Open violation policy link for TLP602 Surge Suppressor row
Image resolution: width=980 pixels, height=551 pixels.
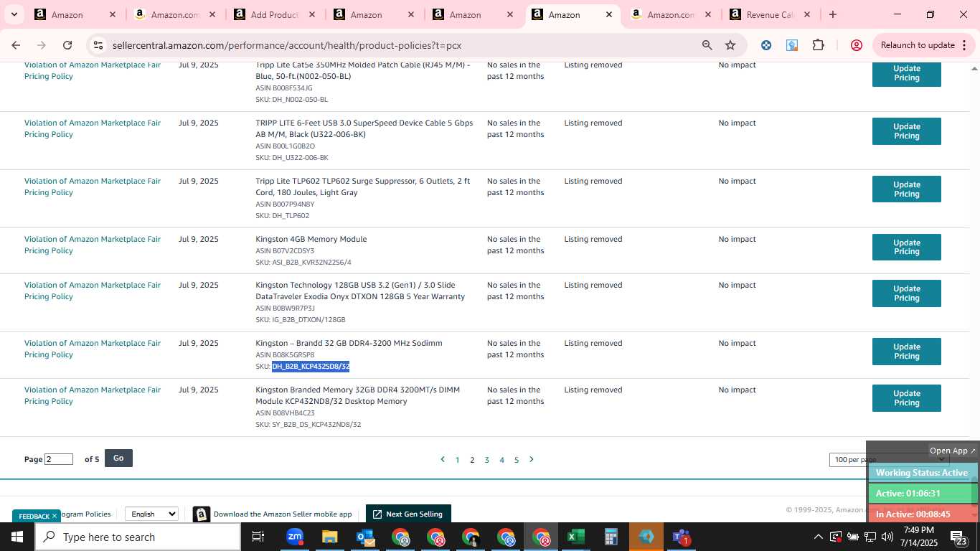(93, 187)
